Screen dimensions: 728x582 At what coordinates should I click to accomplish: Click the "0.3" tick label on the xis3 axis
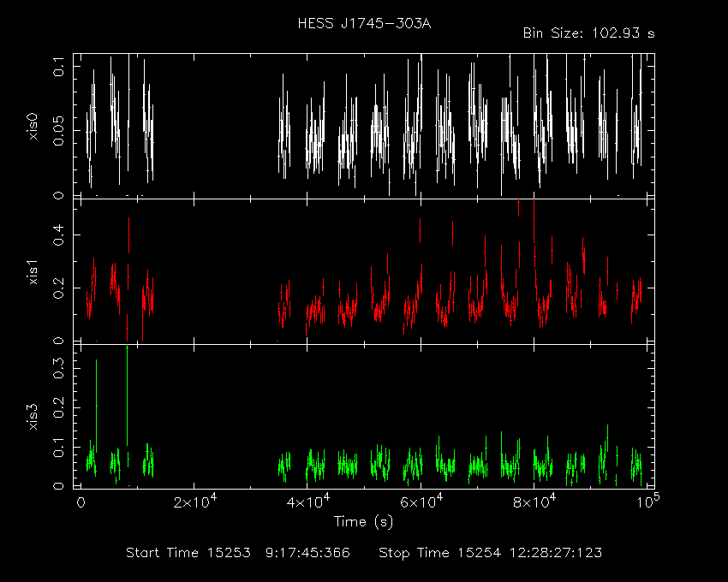(x=58, y=369)
